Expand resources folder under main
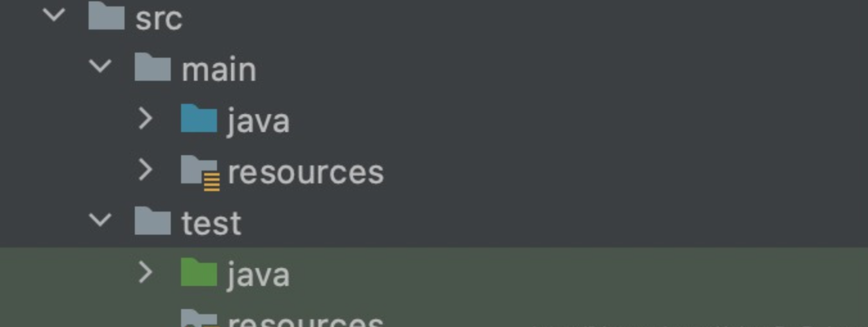The image size is (868, 327). [146, 170]
